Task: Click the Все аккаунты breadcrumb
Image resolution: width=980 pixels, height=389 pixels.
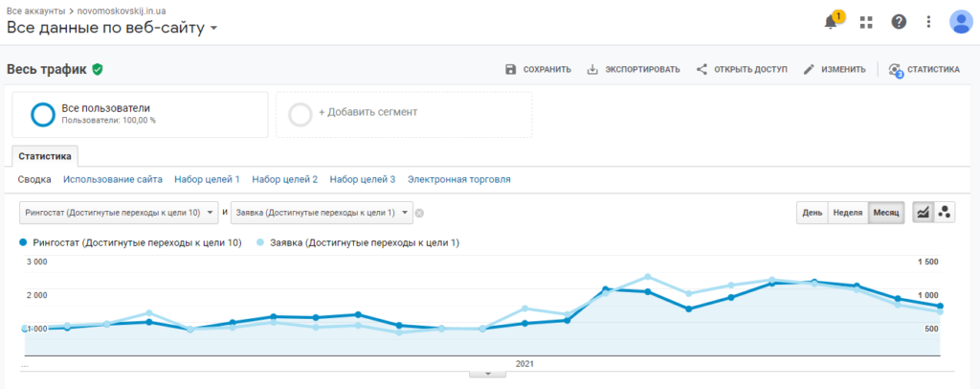Action: point(36,11)
